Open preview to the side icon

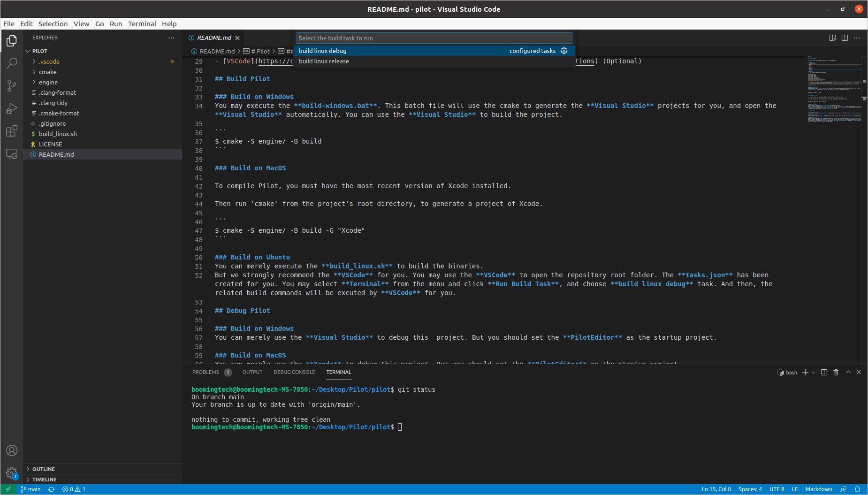pyautogui.click(x=833, y=38)
